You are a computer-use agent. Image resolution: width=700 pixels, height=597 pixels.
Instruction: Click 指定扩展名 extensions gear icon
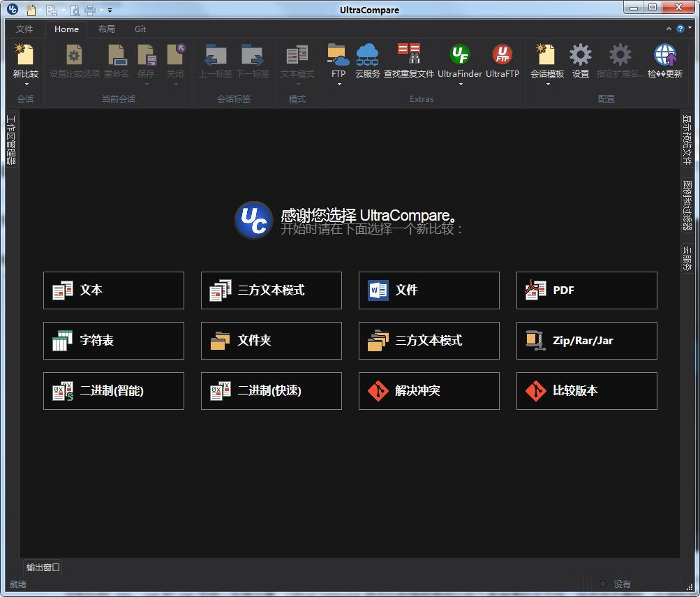coord(620,55)
